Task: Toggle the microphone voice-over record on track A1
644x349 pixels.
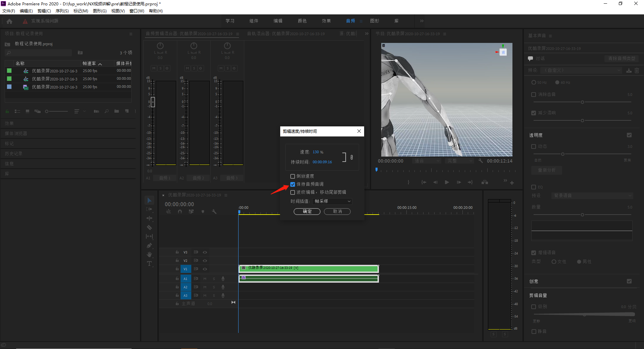Action: pos(223,279)
